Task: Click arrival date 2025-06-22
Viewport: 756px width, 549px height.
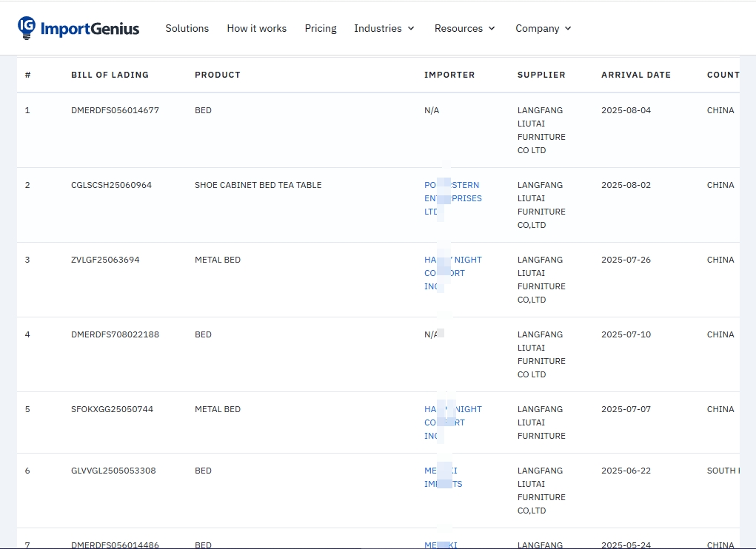Action: coord(626,471)
